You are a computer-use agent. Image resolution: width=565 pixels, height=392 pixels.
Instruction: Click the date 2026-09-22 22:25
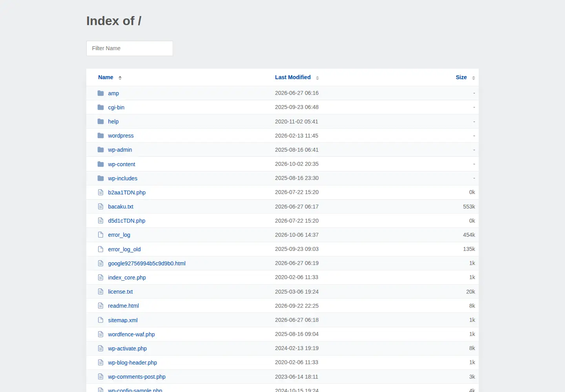point(297,306)
